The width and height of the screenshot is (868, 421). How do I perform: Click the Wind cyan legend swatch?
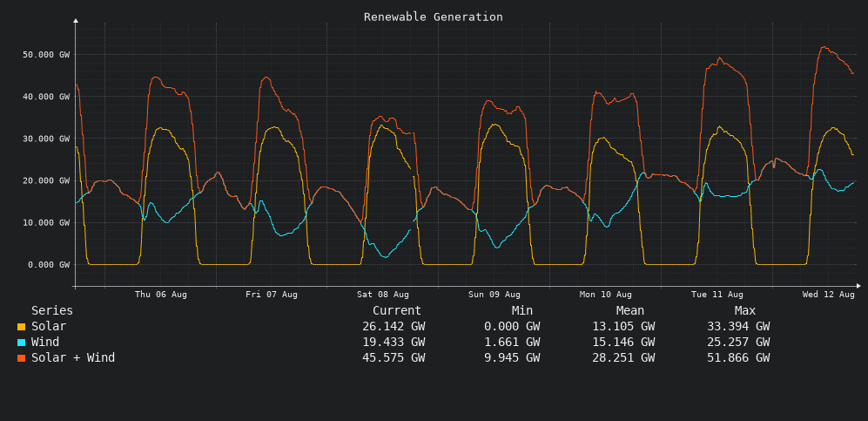(22, 343)
